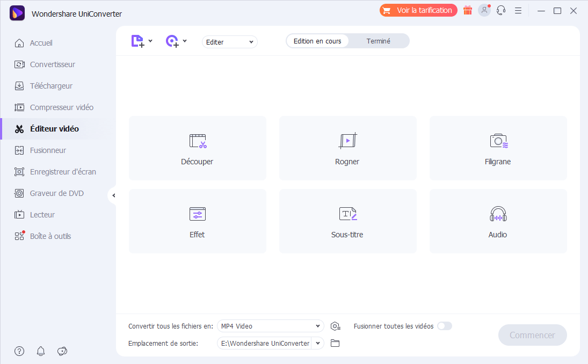Switch to the Terminé tab

[378, 41]
